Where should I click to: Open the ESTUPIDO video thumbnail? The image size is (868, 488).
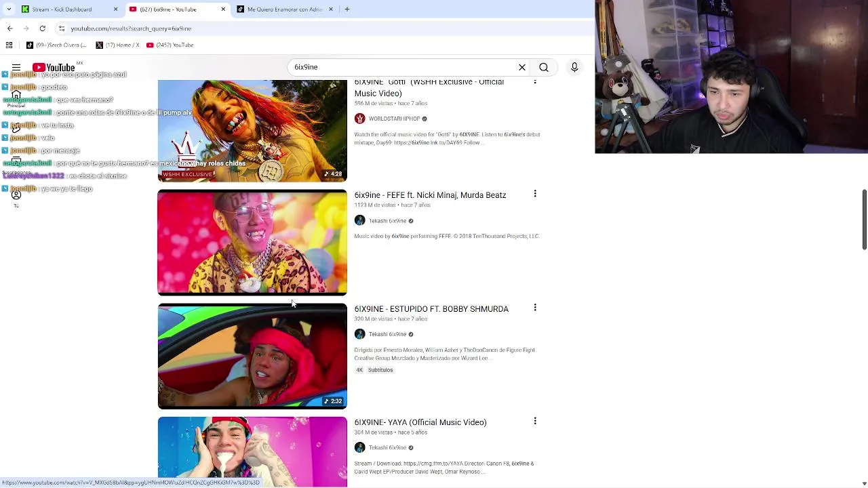(x=252, y=357)
